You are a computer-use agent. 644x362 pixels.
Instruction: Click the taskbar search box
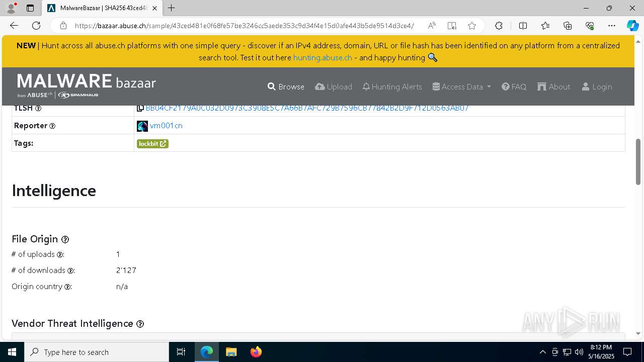tap(97, 352)
